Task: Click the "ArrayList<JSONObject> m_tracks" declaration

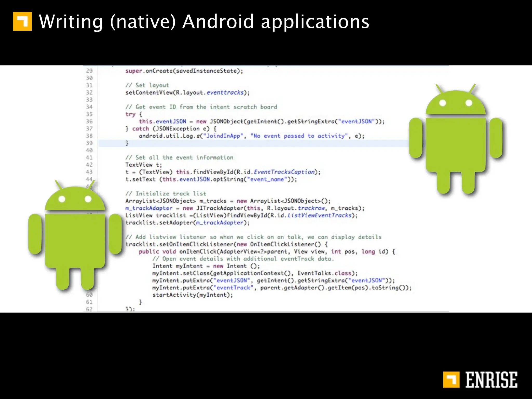Action: pos(228,201)
